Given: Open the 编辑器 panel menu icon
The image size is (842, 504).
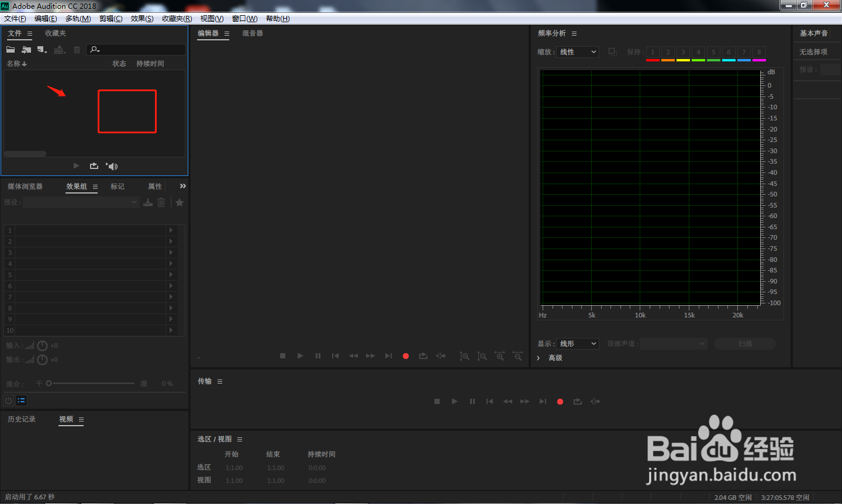Looking at the screenshot, I should 227,34.
